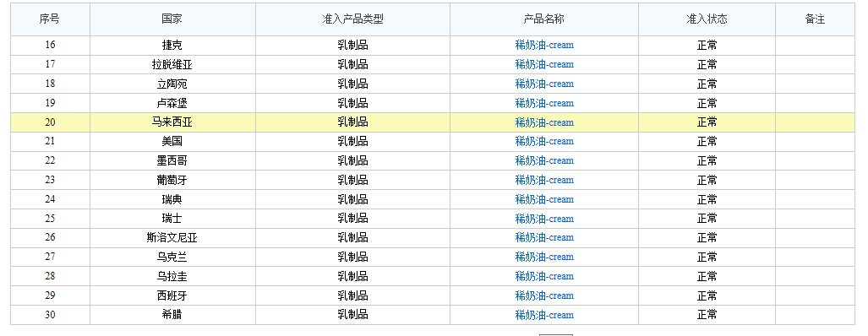Click 乳制品 in the 瑞士 row
868x336 pixels.
click(x=352, y=219)
